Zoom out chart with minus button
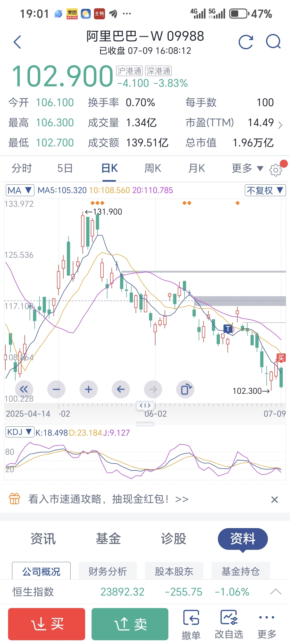Screen dimensions: 290x644 click(x=56, y=389)
